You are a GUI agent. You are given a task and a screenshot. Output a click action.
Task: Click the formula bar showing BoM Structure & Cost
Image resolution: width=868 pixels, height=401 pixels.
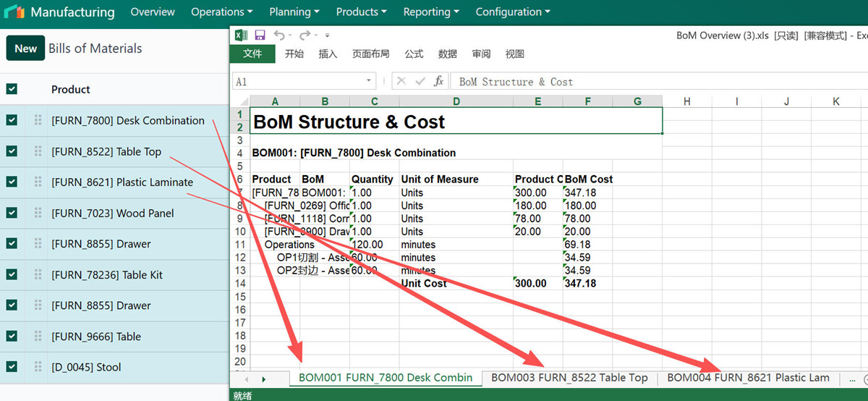pos(651,82)
